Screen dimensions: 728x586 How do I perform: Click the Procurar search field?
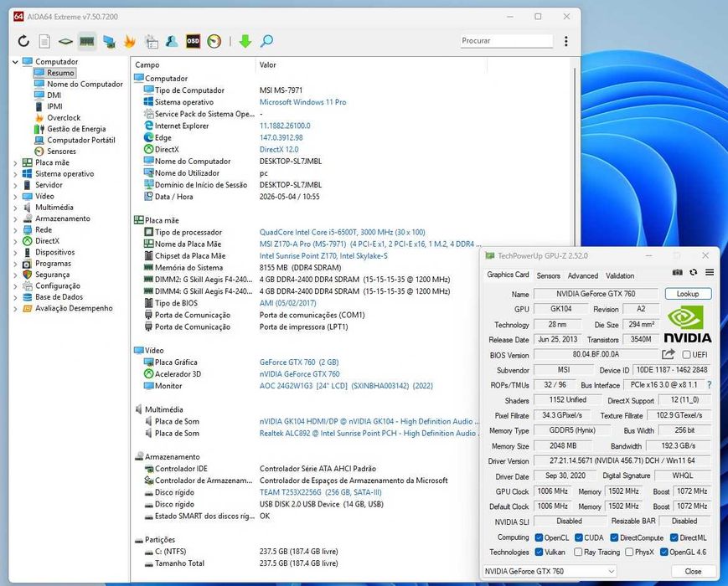(507, 41)
